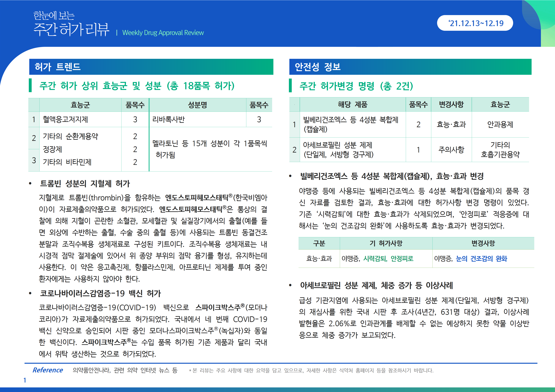Click the 주간 허가 리뷰 main title
Screen dimensions: 555x392
click(71, 29)
